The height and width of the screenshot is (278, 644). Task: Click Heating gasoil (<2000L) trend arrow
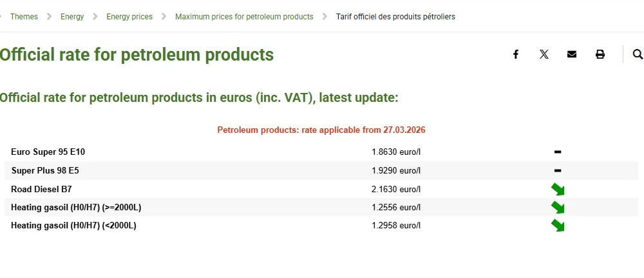558,225
